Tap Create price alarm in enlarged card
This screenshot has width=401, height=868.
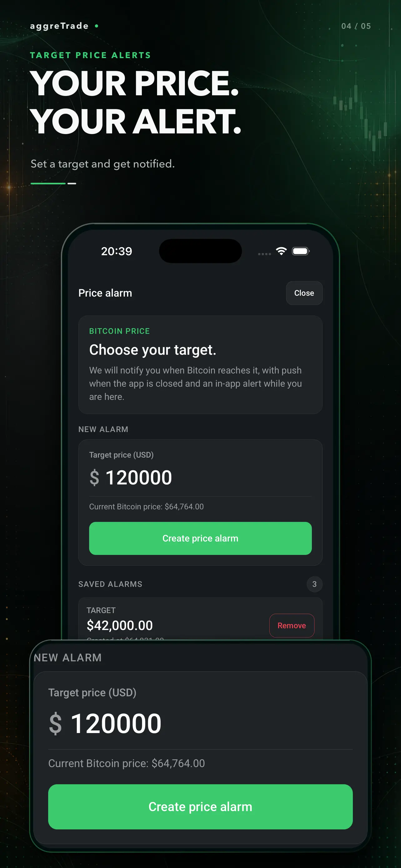pyautogui.click(x=200, y=807)
